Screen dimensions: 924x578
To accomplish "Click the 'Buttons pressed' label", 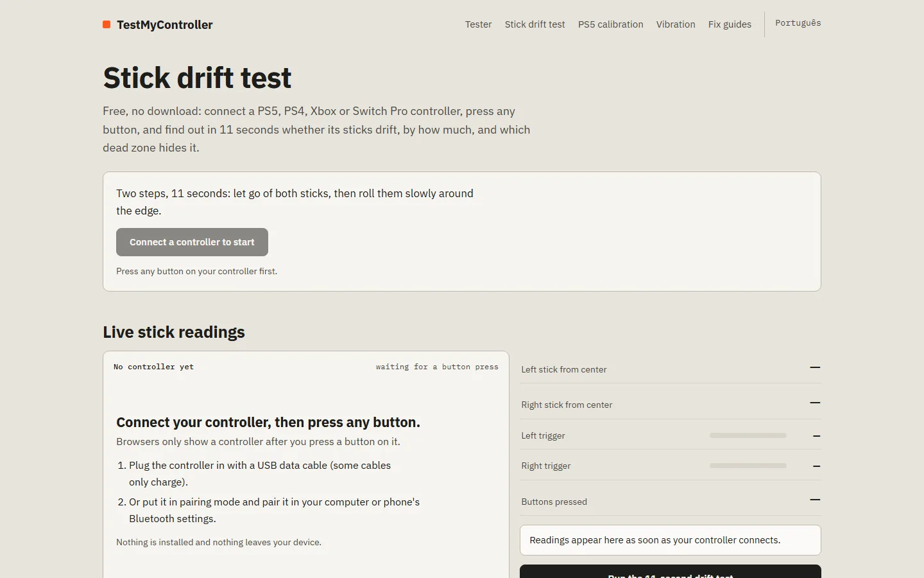I will 554,502.
